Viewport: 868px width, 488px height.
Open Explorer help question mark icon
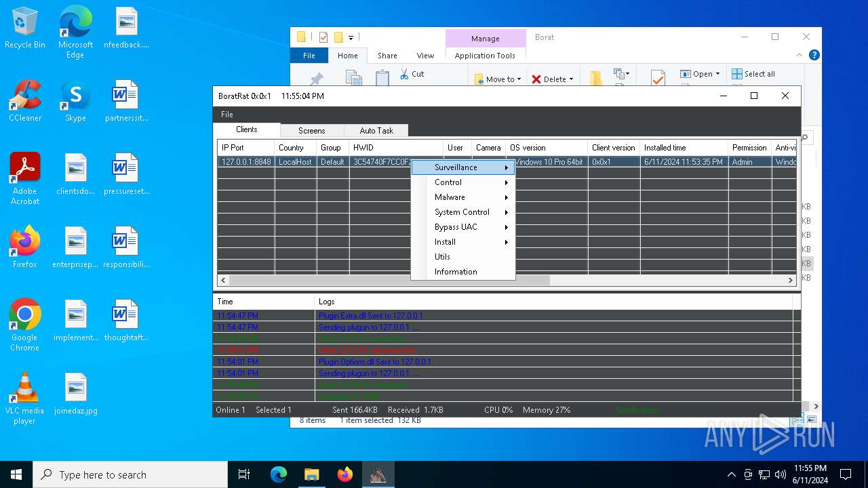pos(814,56)
